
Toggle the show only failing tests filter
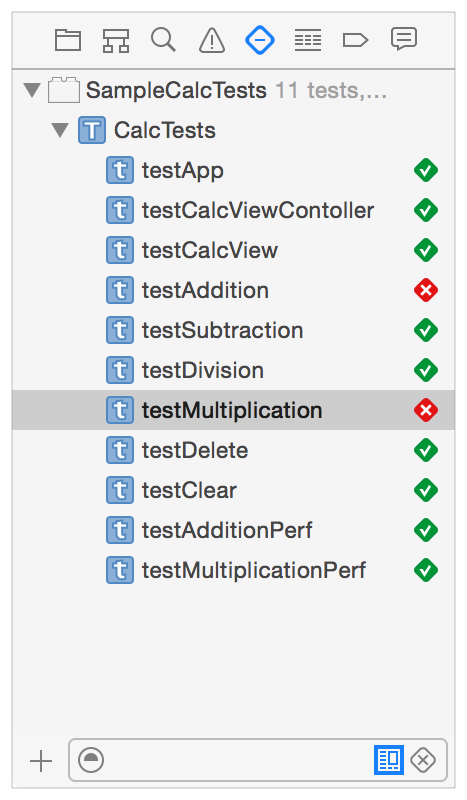click(x=423, y=761)
